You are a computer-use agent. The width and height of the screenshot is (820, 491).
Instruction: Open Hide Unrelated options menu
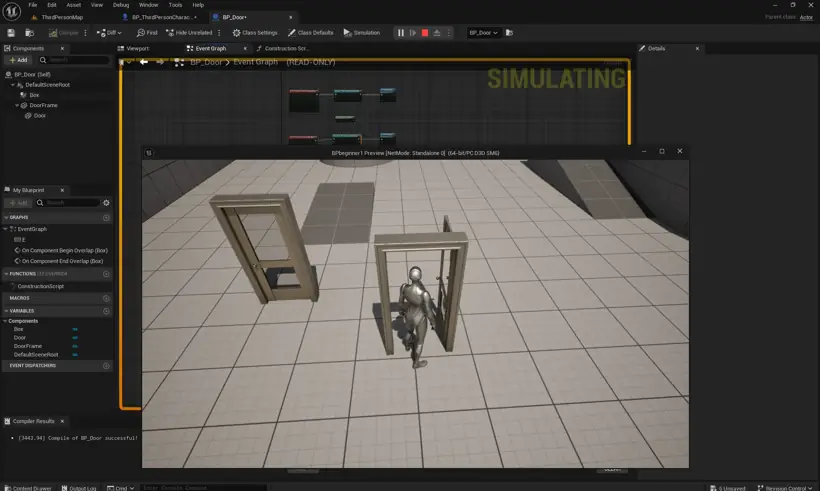click(x=219, y=33)
